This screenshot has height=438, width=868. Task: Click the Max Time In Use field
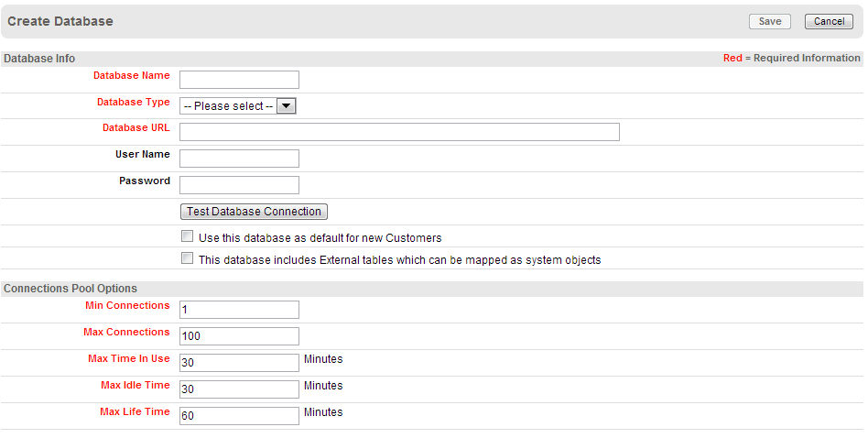[239, 363]
